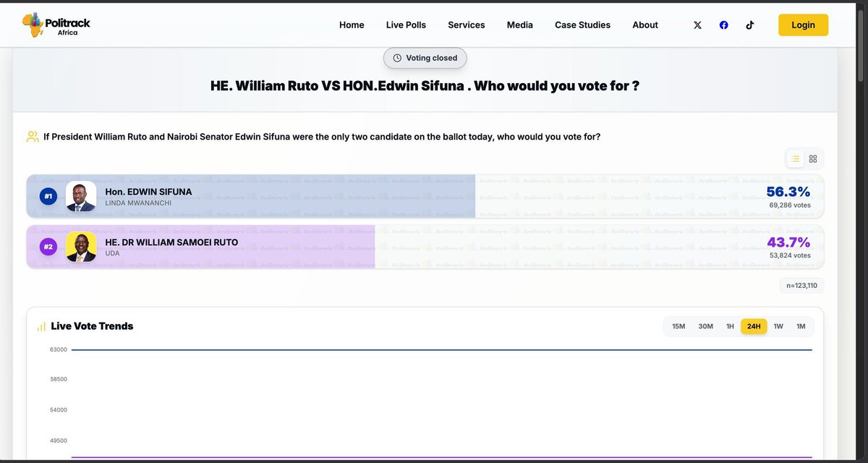The height and width of the screenshot is (463, 868).
Task: Click the 63000 axis label
Action: pos(59,350)
